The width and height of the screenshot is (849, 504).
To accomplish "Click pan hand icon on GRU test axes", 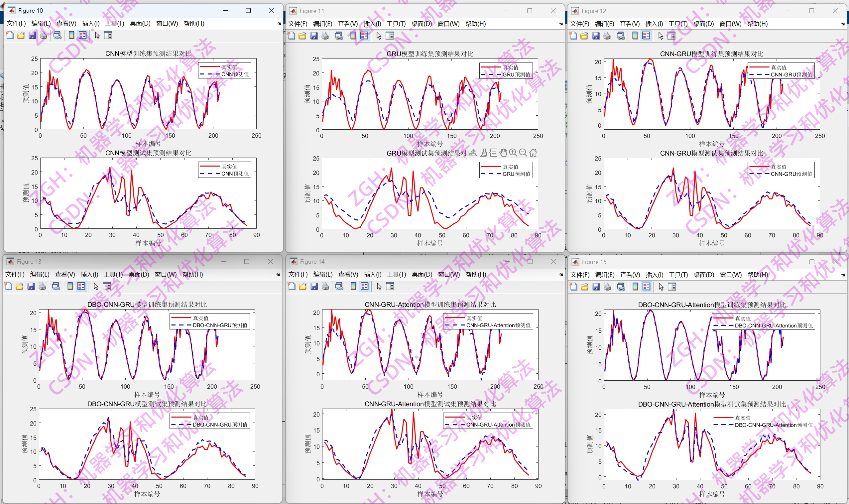I will (x=503, y=153).
